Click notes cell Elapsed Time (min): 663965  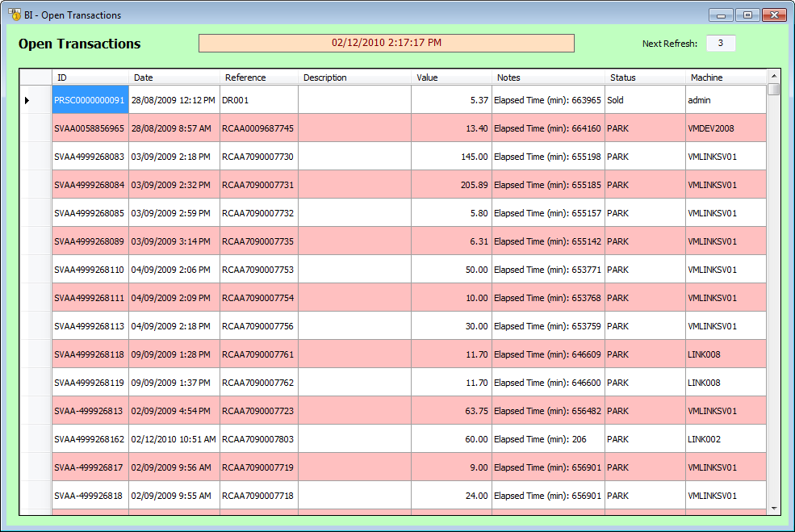coord(548,100)
